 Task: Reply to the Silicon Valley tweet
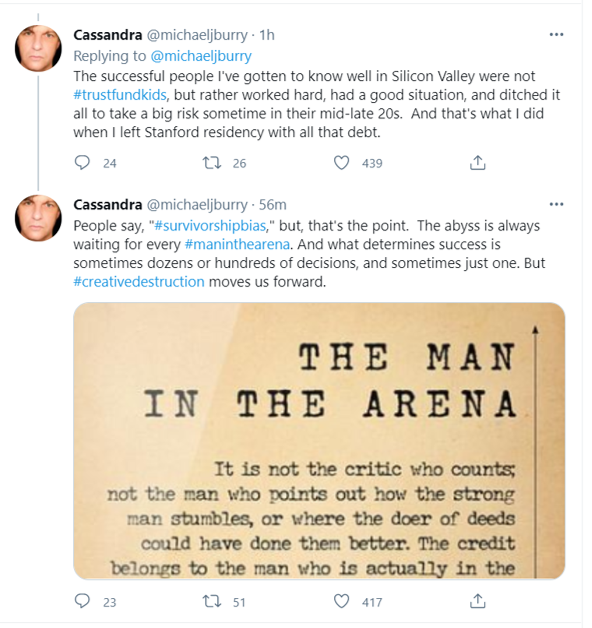(x=83, y=163)
